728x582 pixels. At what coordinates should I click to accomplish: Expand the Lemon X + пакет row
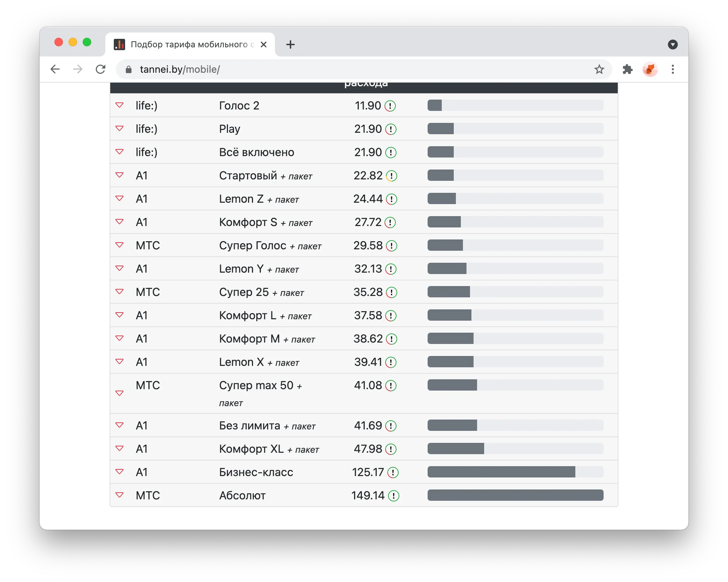pos(119,361)
